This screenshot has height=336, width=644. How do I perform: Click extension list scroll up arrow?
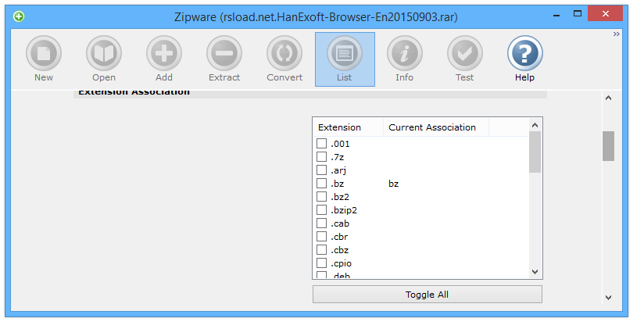[x=535, y=125]
